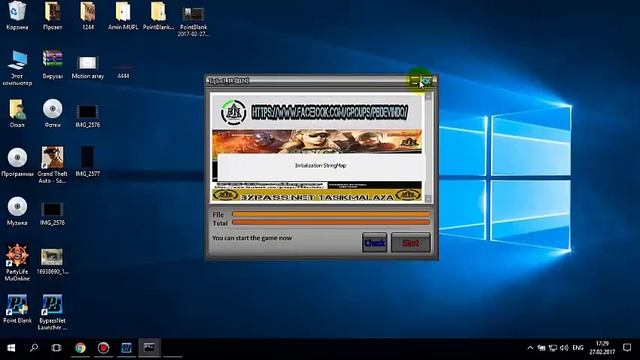Image resolution: width=640 pixels, height=360 pixels.
Task: Open the Facebook groups URL banner
Action: [x=329, y=112]
